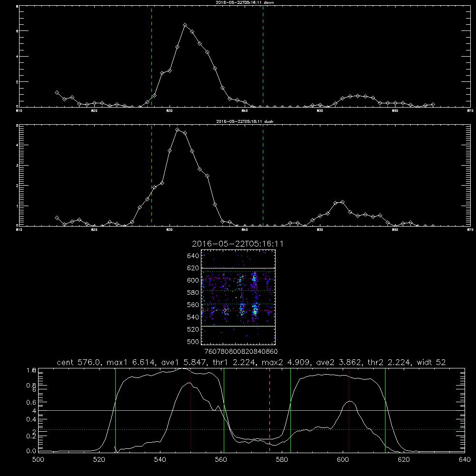476x476 pixels.
Task: Click the solid green line near 614
Action: [385, 410]
